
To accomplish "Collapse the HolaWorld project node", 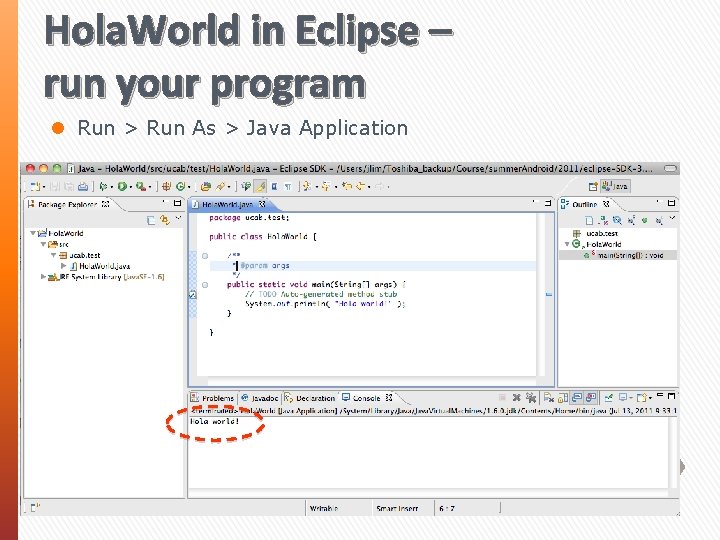I will (x=33, y=233).
